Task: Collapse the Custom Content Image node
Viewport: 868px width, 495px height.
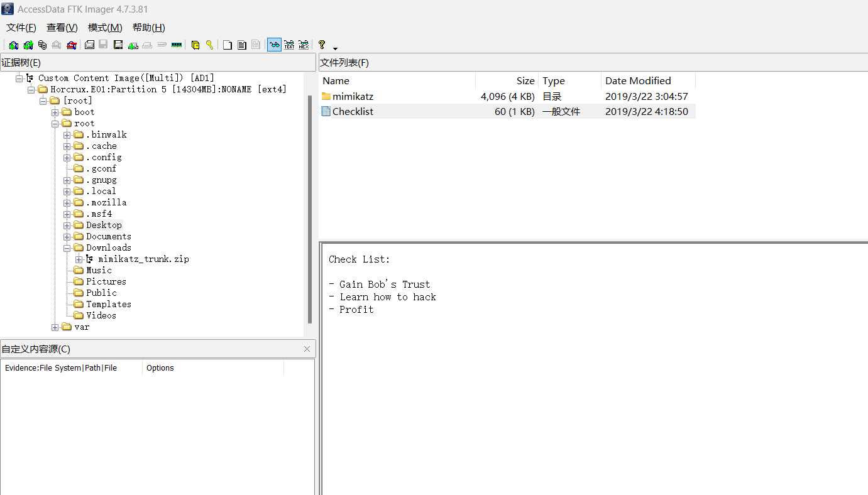Action: coord(19,78)
